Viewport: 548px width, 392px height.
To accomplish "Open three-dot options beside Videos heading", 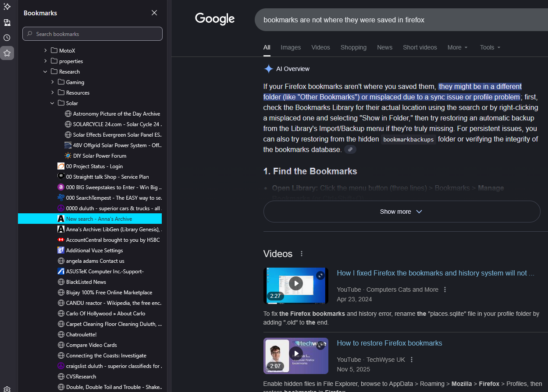I will pyautogui.click(x=302, y=254).
